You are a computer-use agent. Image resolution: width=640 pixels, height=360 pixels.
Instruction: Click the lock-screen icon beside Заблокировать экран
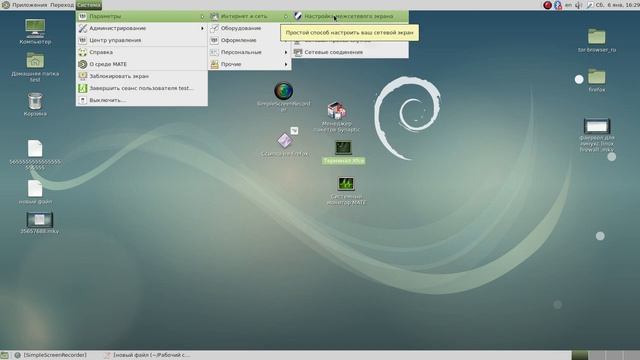83,76
